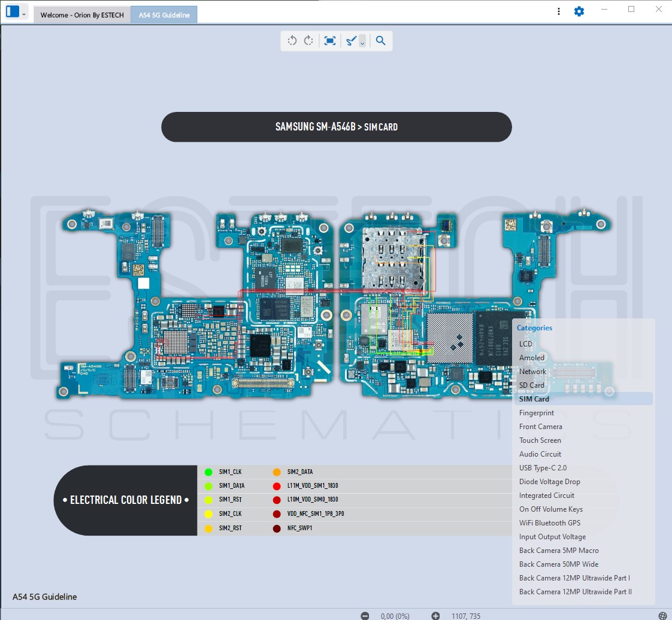Open the three-dot more options menu
The height and width of the screenshot is (620, 672).
pos(558,11)
